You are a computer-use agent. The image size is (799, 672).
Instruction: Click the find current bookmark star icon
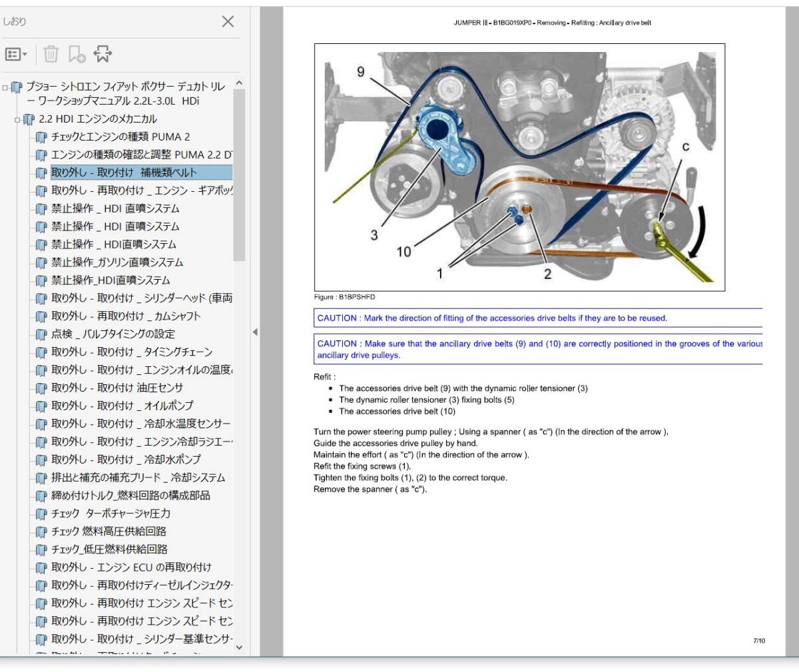(x=103, y=54)
